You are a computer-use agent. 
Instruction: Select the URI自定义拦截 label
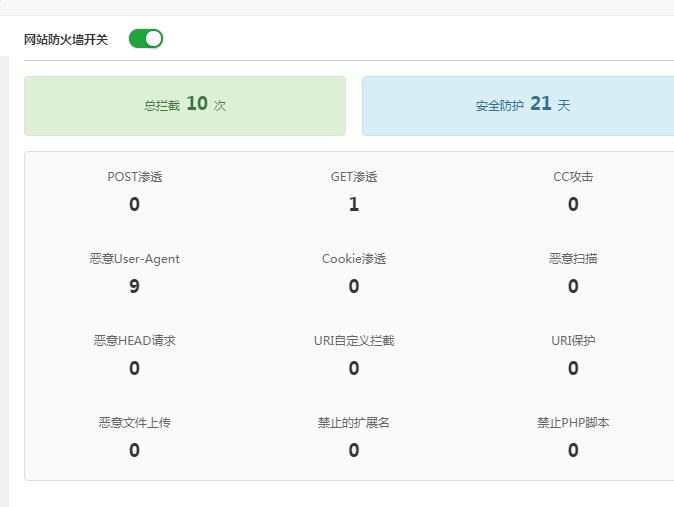(x=354, y=341)
